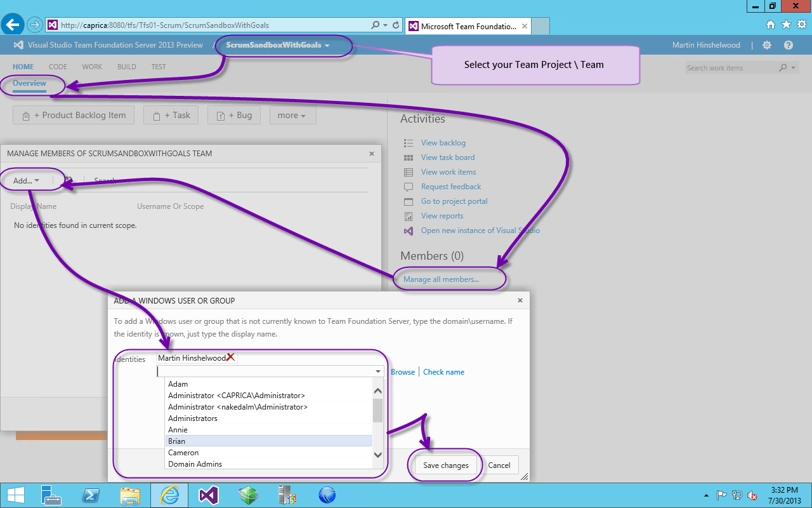Click the View backlog list icon

(x=409, y=143)
